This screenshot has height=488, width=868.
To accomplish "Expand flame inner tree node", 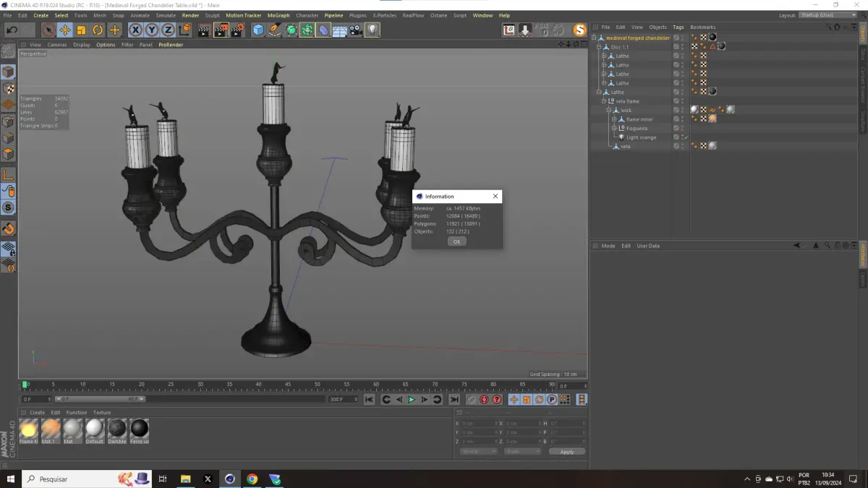I will (x=614, y=119).
